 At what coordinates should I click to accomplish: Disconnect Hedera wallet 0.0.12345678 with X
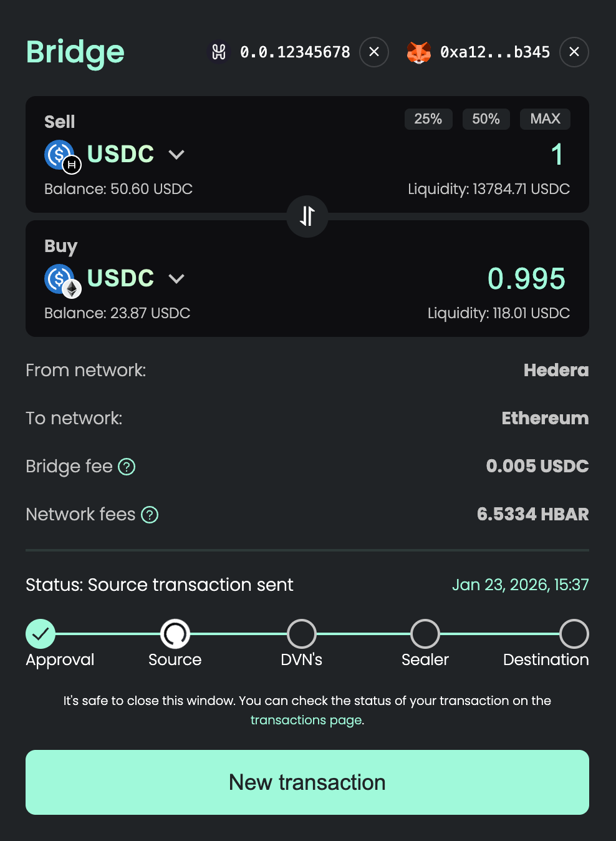(x=374, y=52)
